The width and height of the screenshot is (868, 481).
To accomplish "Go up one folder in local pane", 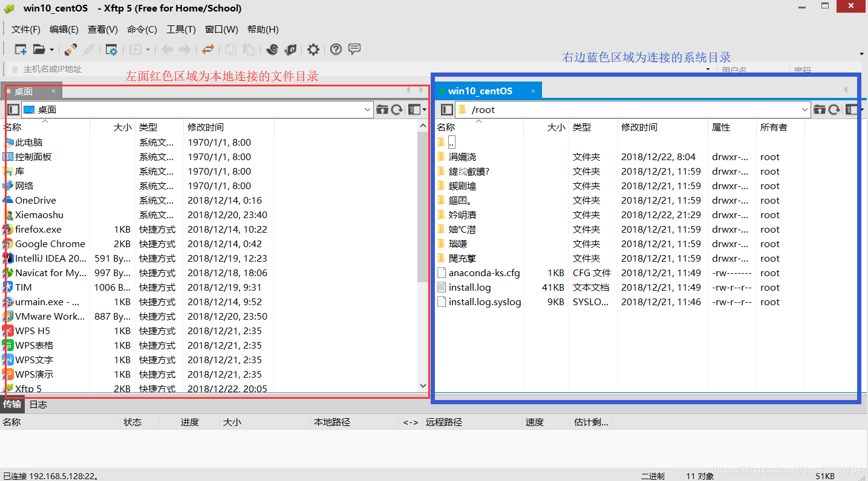I will 382,109.
